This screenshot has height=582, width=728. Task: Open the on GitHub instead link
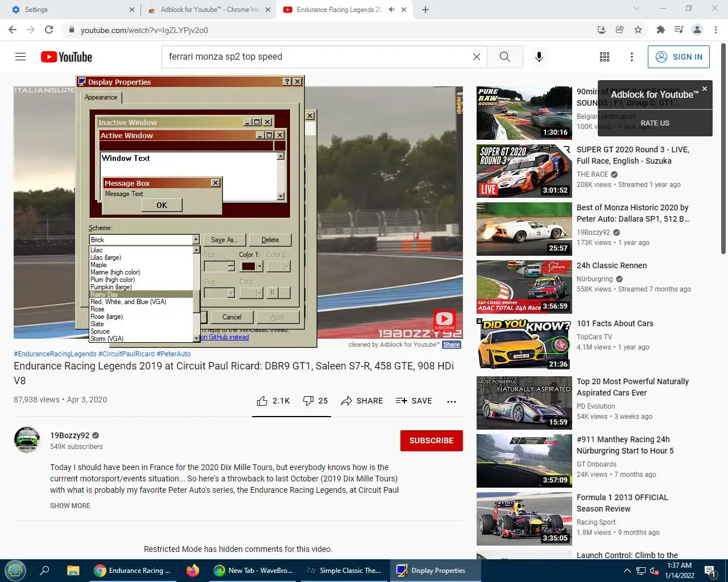pos(225,337)
